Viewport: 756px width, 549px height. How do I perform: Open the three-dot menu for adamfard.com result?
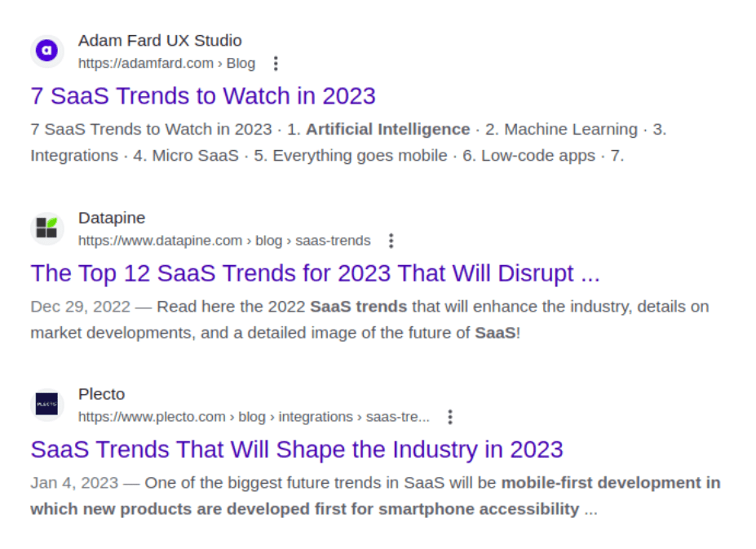(276, 64)
